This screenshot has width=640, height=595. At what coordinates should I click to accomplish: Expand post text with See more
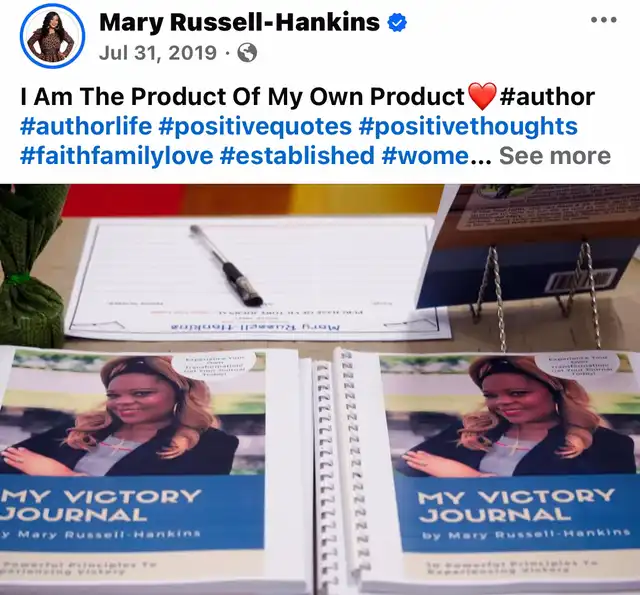pos(555,155)
